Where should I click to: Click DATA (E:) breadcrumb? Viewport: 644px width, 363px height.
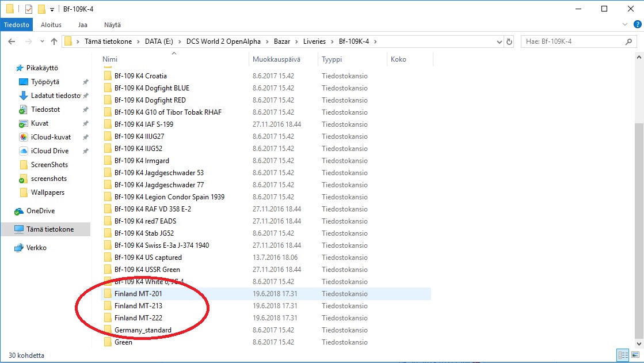coord(159,41)
